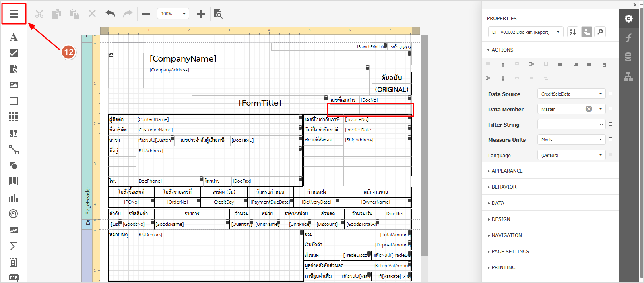Click the Undo arrow in toolbar
This screenshot has height=283, width=644.
pos(110,14)
